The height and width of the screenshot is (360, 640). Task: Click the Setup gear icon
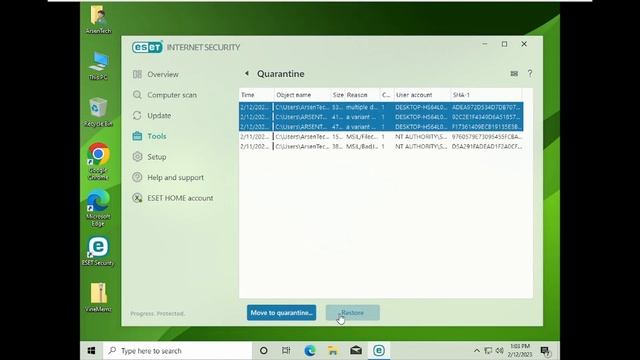click(137, 157)
